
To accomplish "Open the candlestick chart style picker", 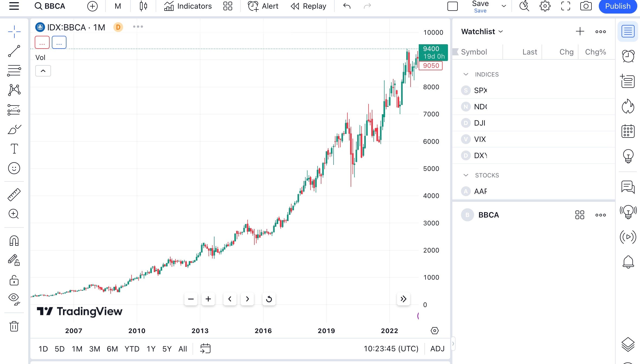I will [143, 6].
